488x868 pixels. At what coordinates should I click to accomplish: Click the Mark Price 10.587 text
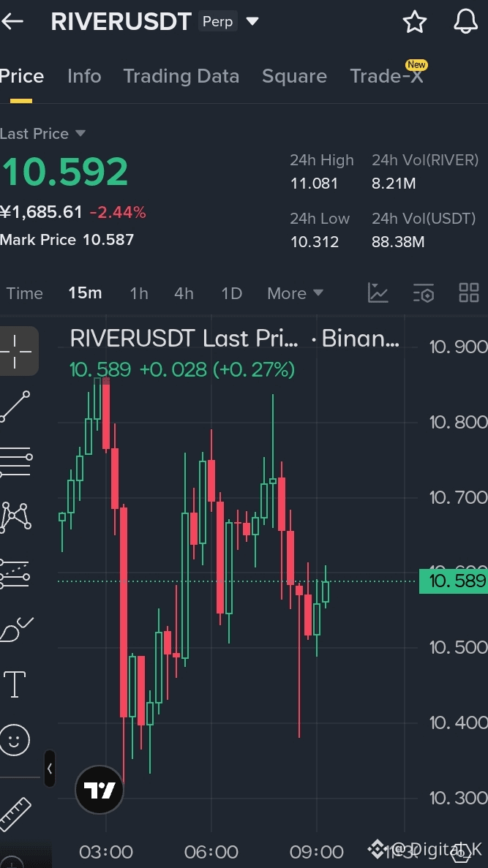[x=67, y=240]
